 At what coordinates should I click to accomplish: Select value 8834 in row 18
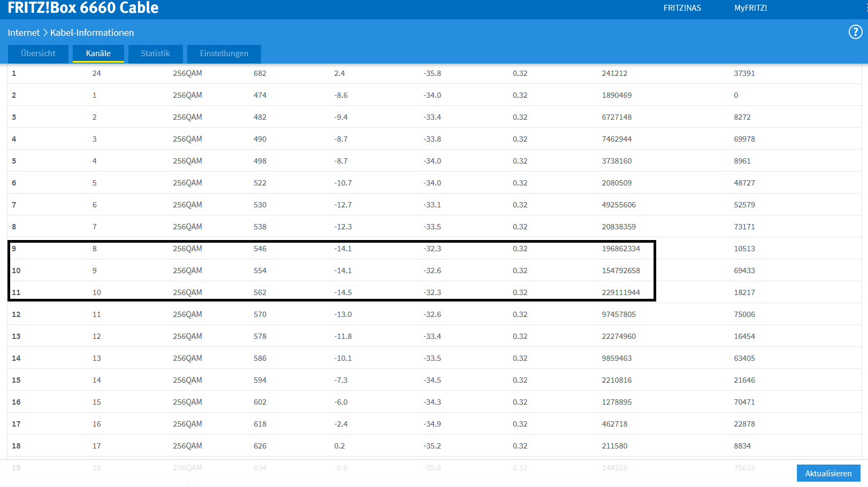point(742,446)
